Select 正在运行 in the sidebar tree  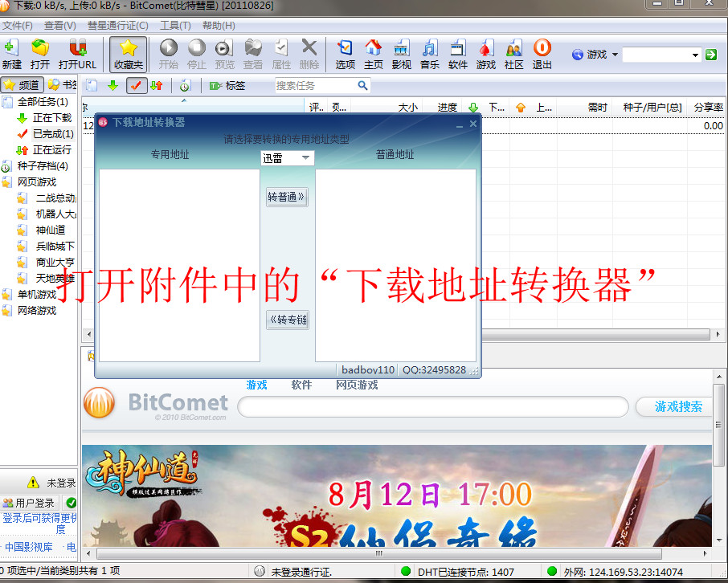pos(52,150)
